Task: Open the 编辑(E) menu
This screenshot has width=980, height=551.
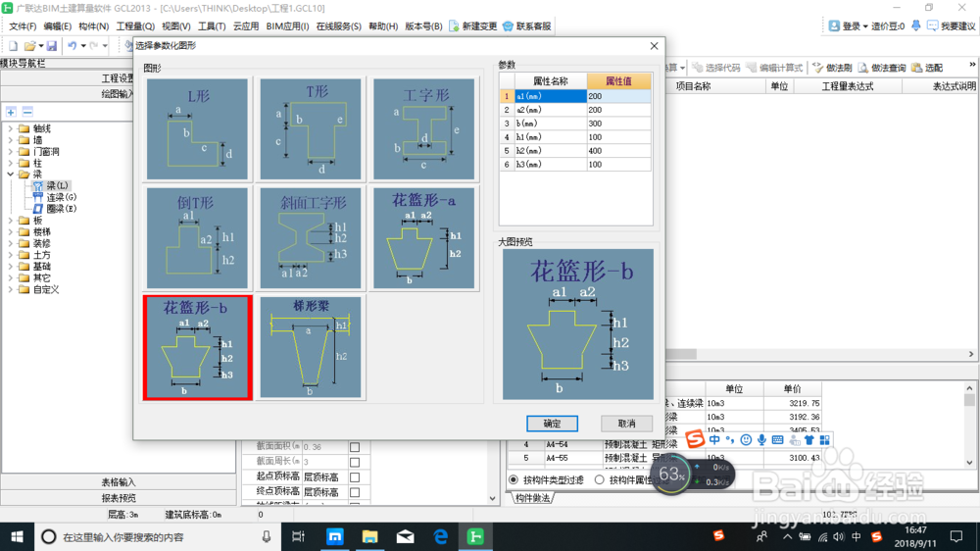Action: [x=58, y=26]
